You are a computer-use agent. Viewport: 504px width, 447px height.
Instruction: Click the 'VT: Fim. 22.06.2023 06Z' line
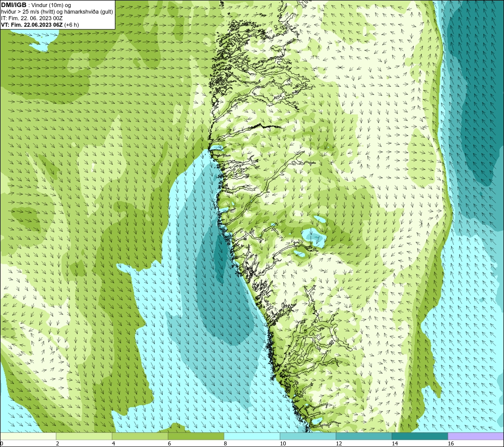tap(40, 25)
